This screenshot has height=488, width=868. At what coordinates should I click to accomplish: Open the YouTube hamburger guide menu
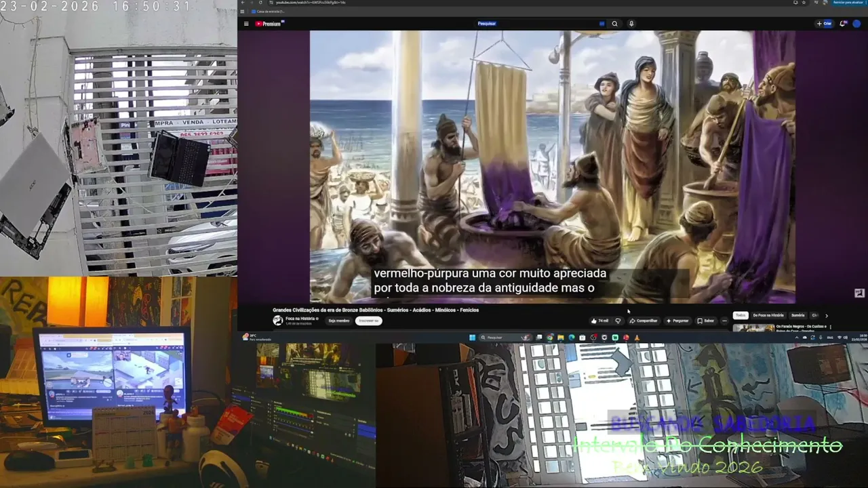pyautogui.click(x=246, y=24)
